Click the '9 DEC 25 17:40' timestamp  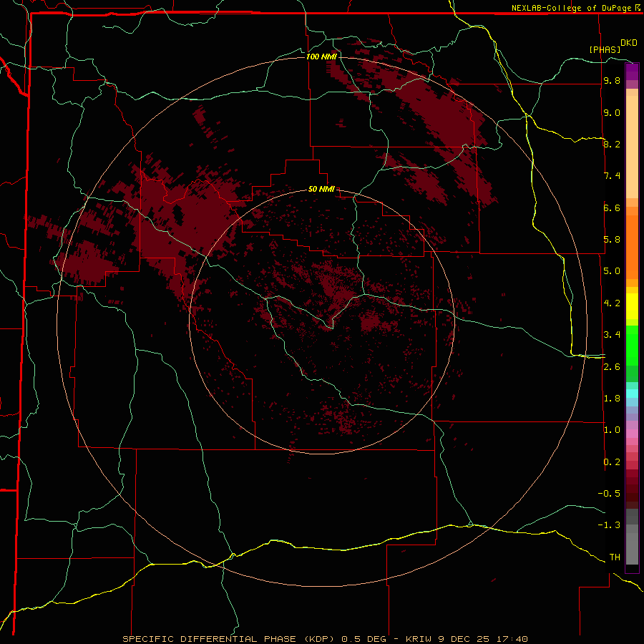pos(482,639)
